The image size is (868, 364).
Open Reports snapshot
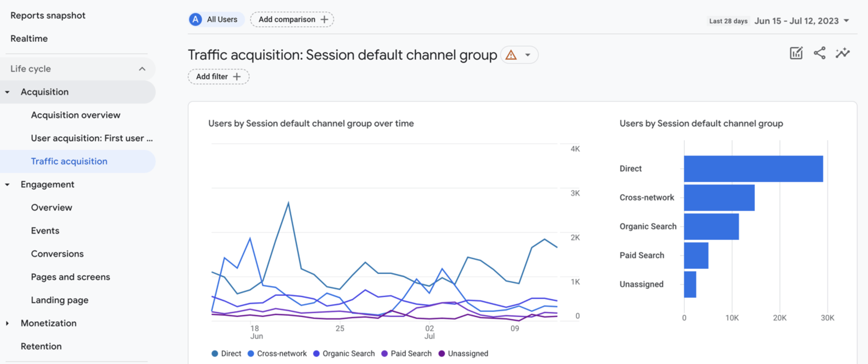tap(48, 15)
